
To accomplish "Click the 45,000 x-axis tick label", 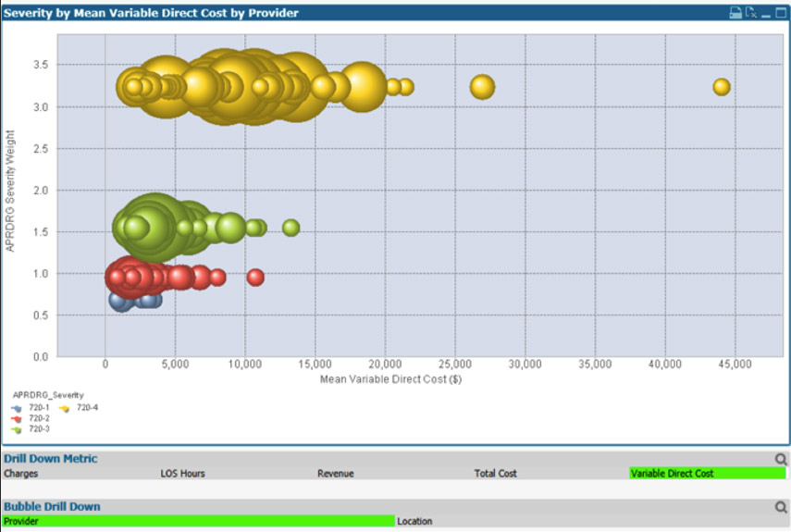I will 735,365.
